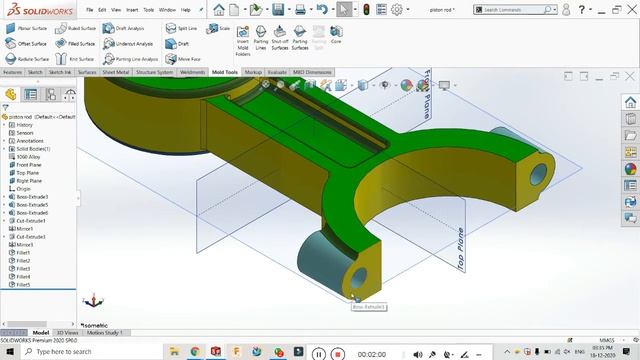This screenshot has width=640, height=360.
Task: Open the ConfigurationManager tab
Action: [51, 94]
